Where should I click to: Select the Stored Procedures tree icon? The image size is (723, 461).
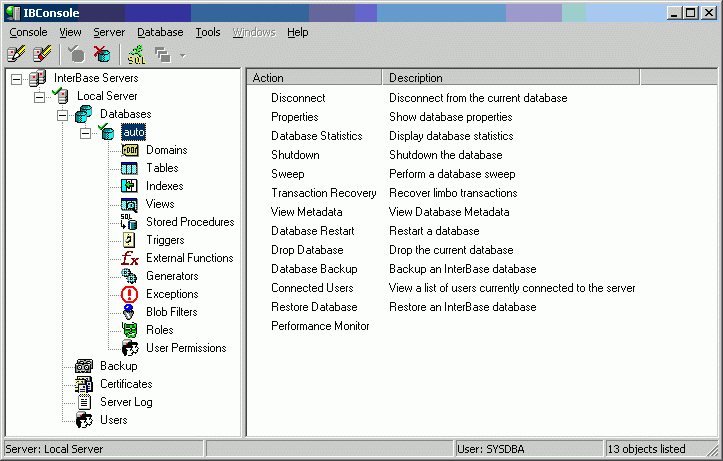(x=129, y=222)
